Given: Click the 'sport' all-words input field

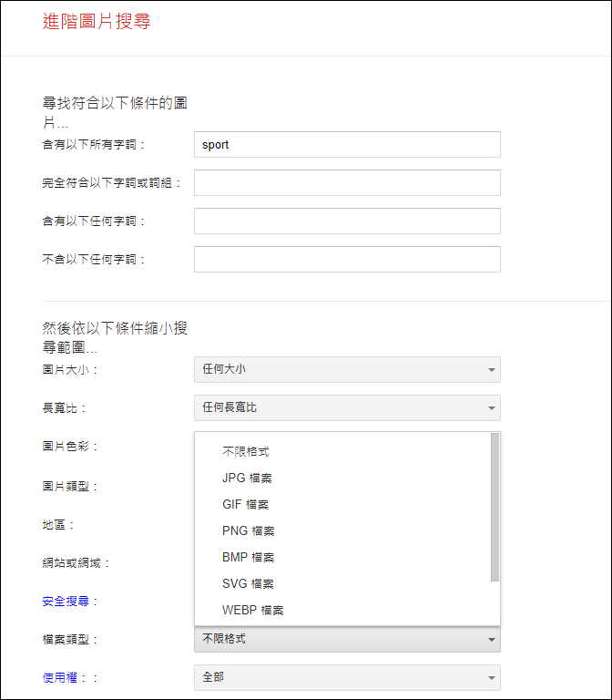Looking at the screenshot, I should click(347, 145).
